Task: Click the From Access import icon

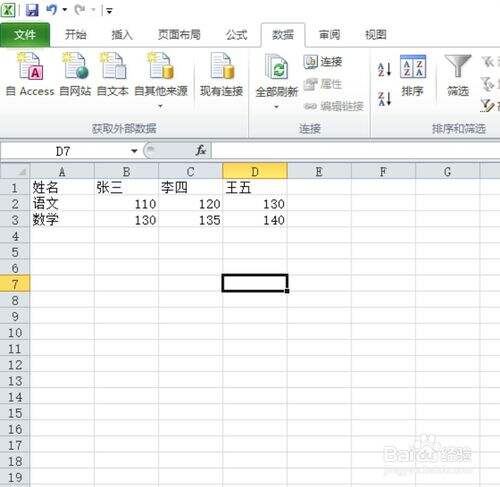Action: point(30,66)
